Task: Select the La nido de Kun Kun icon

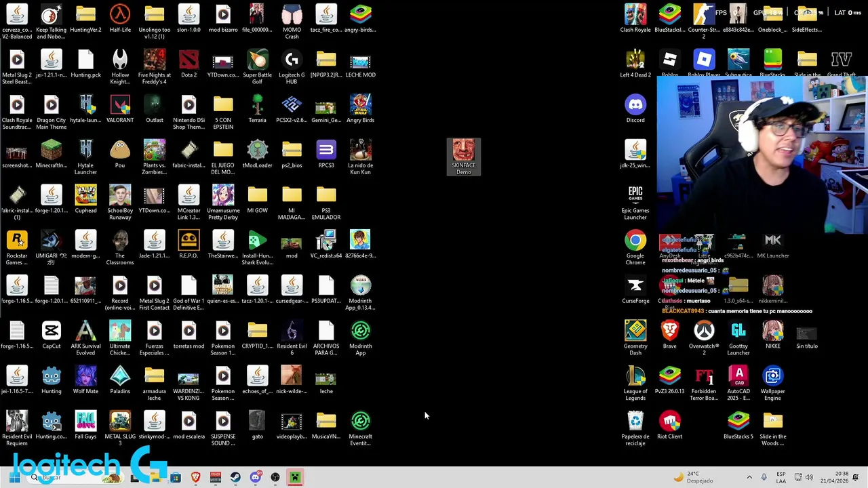Action: pos(360,158)
